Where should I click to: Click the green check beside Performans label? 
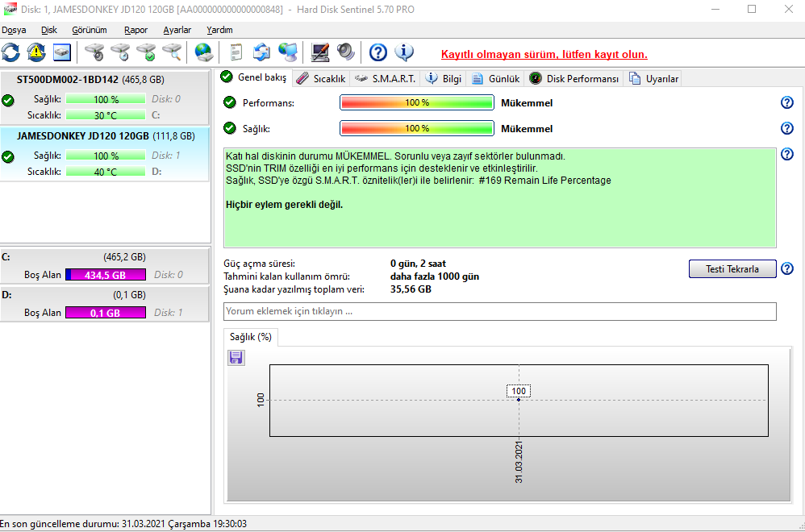(230, 102)
